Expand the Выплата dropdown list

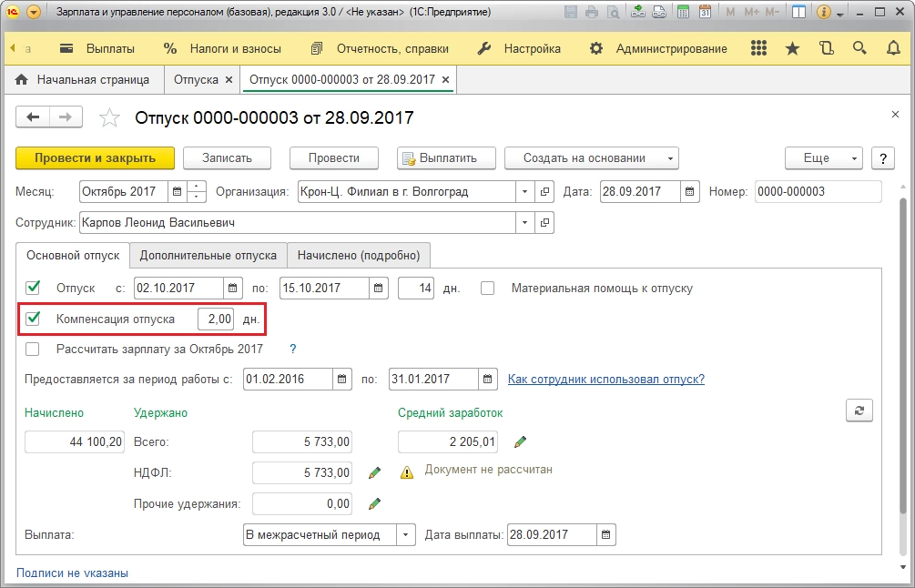click(x=406, y=535)
